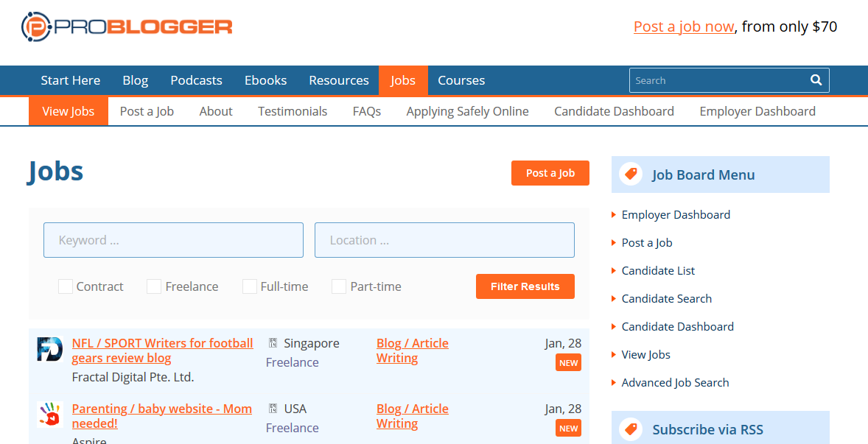
Task: Open the FAQs tab
Action: point(366,111)
